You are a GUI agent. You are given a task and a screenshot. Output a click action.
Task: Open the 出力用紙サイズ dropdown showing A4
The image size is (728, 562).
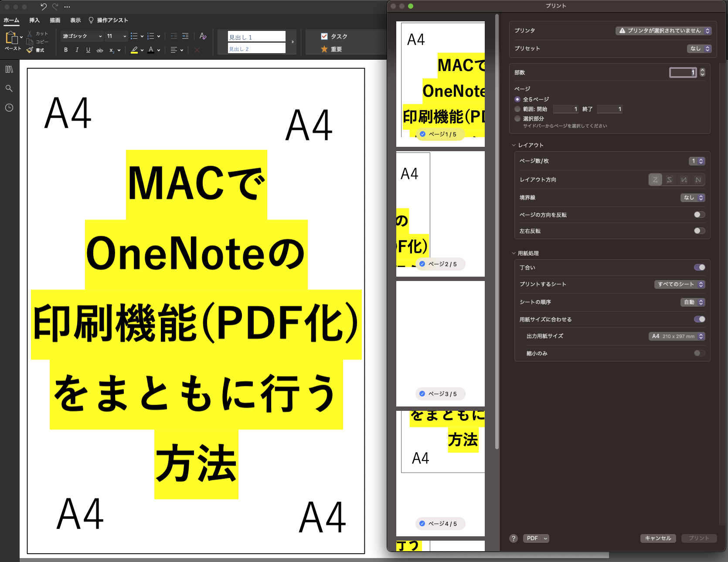tap(676, 336)
